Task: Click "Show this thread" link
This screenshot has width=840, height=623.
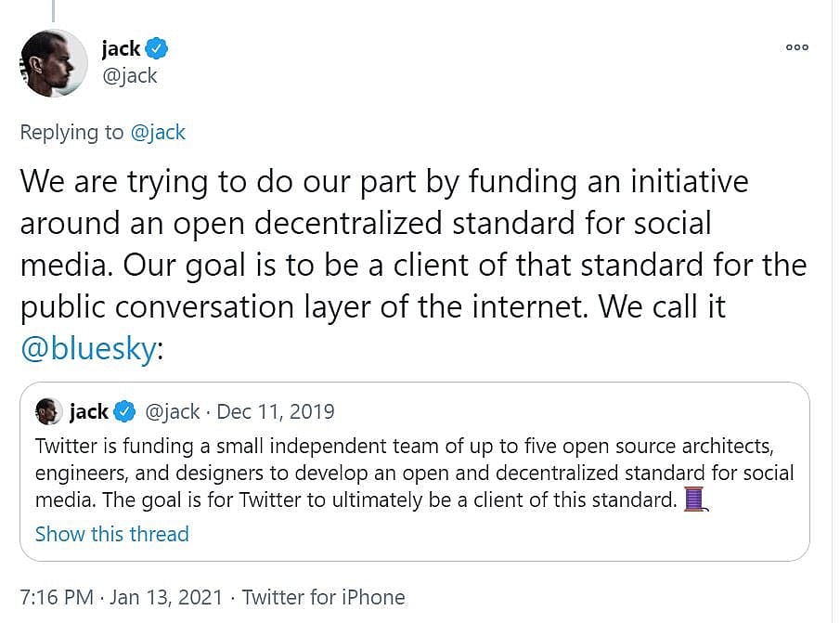Action: [x=111, y=534]
